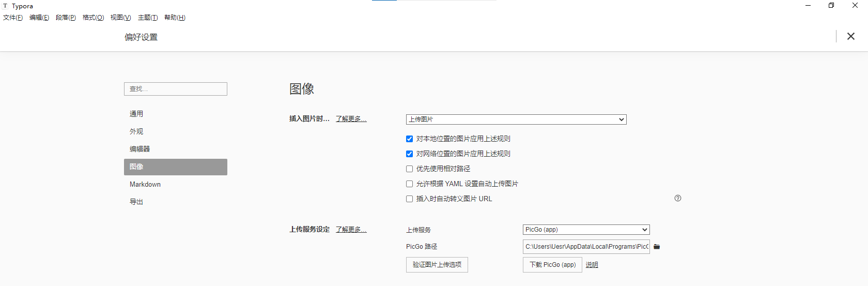Click the Typora app icon in title bar
The height and width of the screenshot is (286, 868).
5,6
